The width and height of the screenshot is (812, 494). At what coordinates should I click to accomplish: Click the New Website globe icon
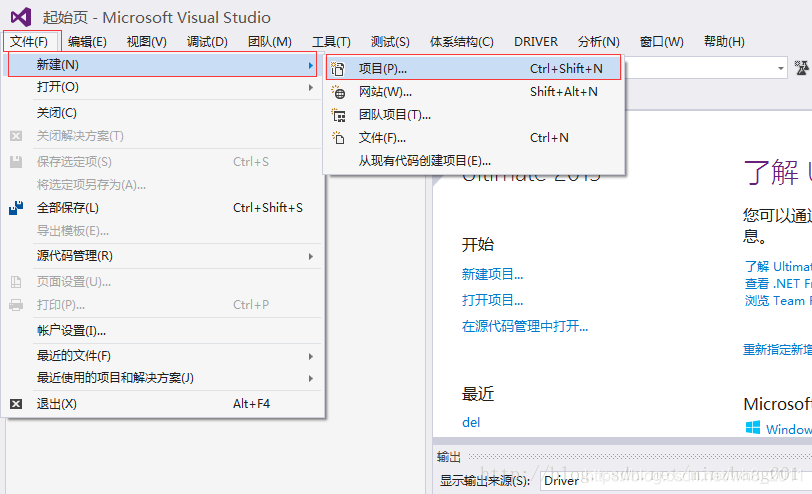click(x=338, y=92)
